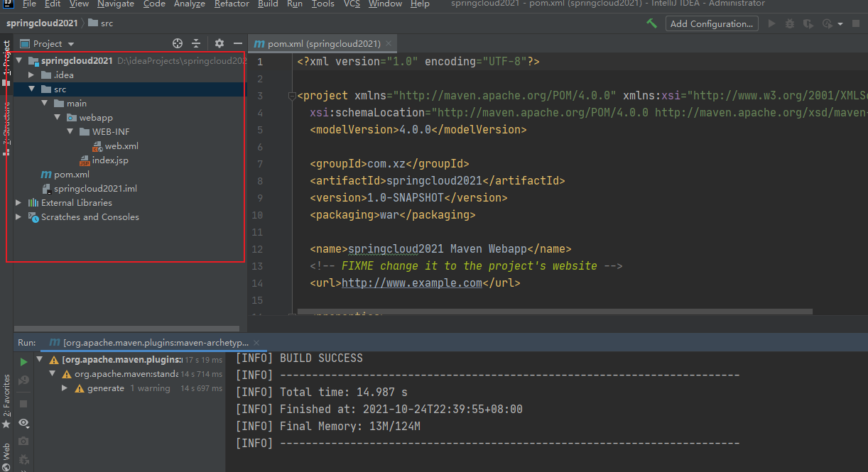Click the External Libraries icon

coord(33,203)
